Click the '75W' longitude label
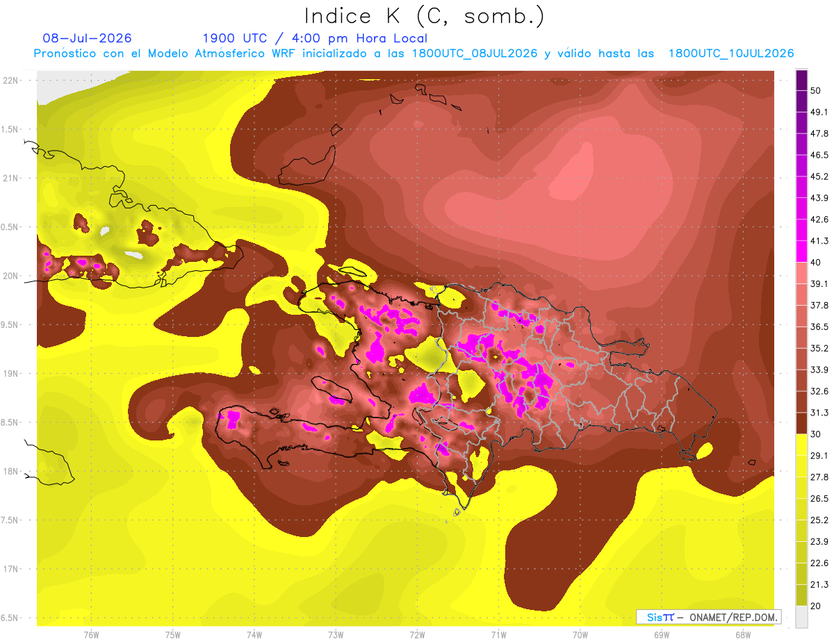 [173, 635]
